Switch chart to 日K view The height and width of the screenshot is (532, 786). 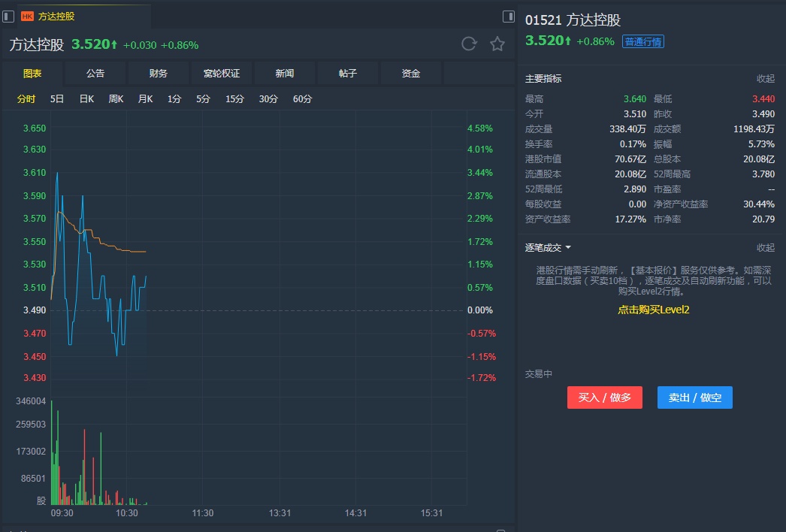click(86, 99)
